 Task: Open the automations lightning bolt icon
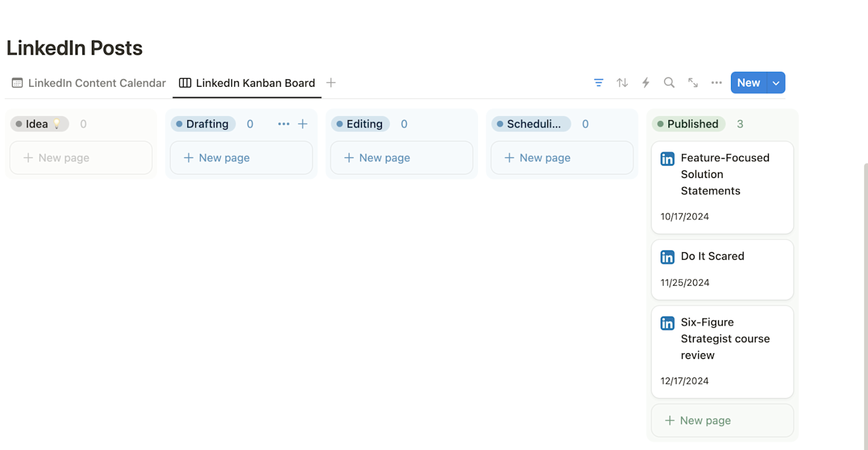point(645,82)
